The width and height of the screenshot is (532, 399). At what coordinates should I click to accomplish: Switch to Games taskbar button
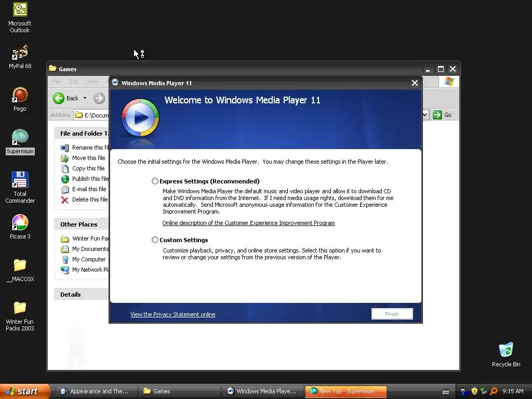click(179, 391)
